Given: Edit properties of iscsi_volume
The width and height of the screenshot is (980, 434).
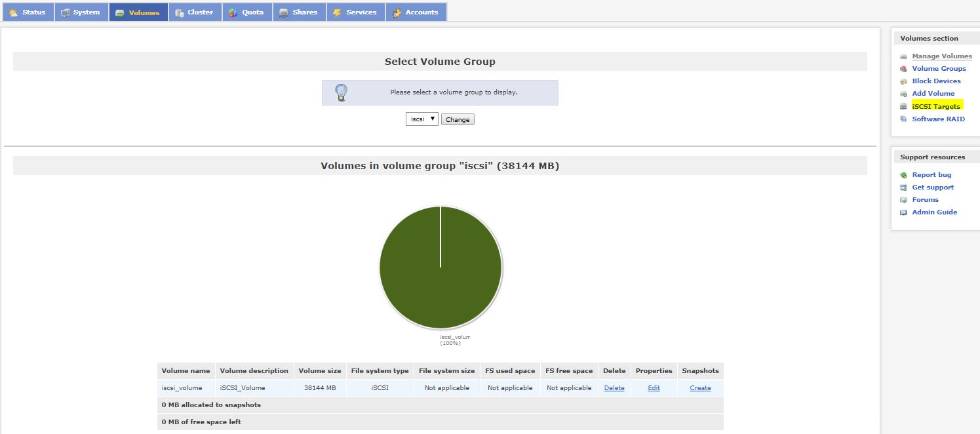Looking at the screenshot, I should click(x=654, y=388).
